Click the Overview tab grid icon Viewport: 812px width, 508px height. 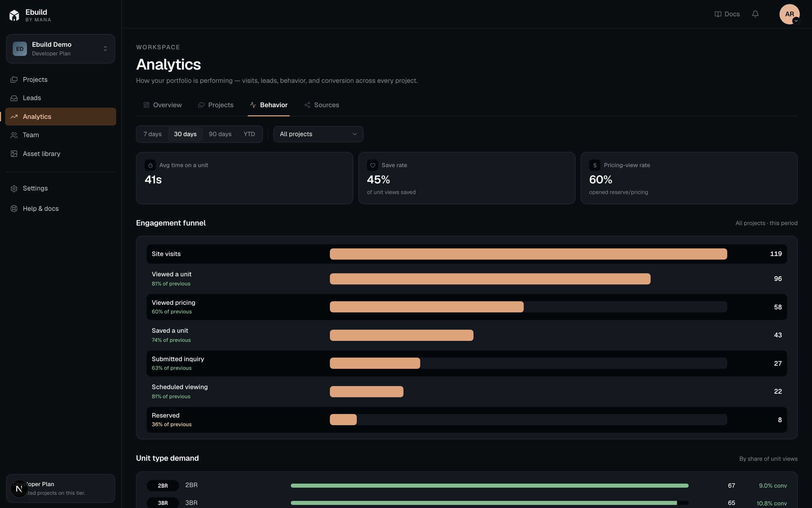coord(146,105)
